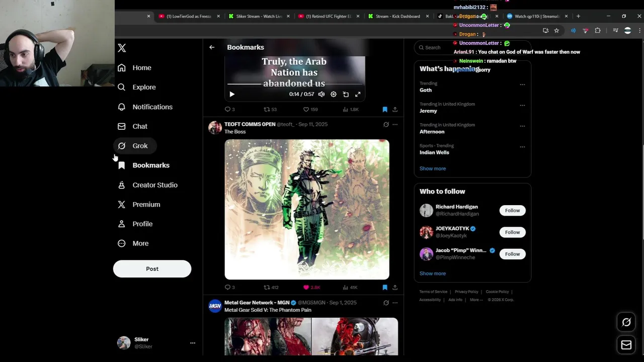
Task: Open the Privacy Policy link
Action: pos(466,292)
